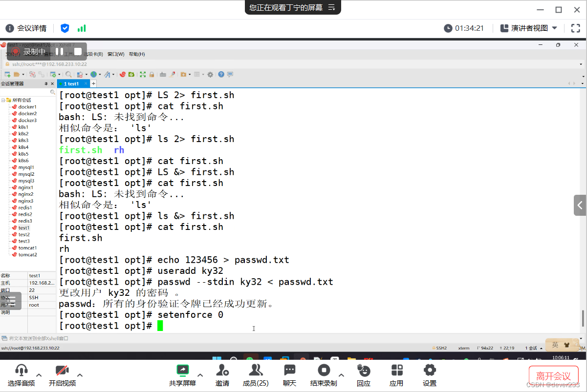The image size is (587, 392).
Task: Collapse the 所有会话 tree root
Action: [3, 100]
